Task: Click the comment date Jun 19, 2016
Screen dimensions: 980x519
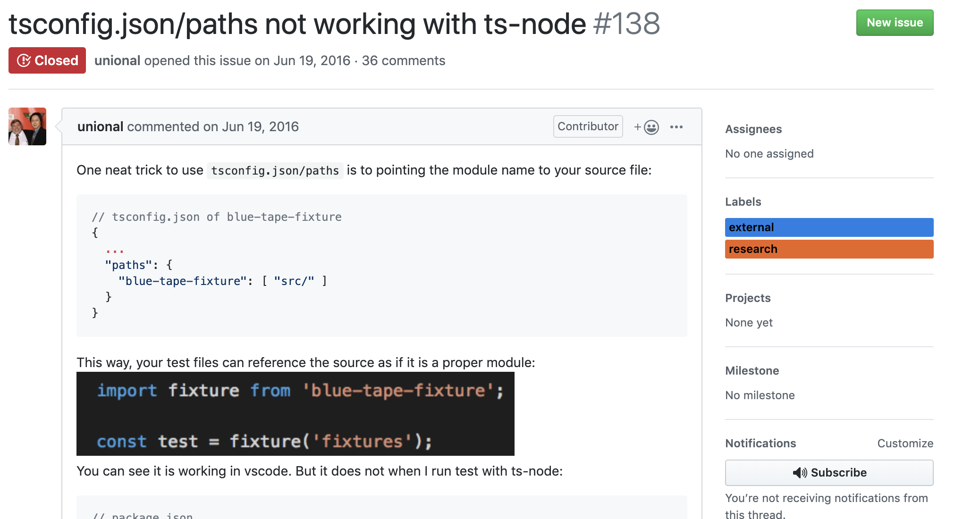Action: tap(260, 126)
